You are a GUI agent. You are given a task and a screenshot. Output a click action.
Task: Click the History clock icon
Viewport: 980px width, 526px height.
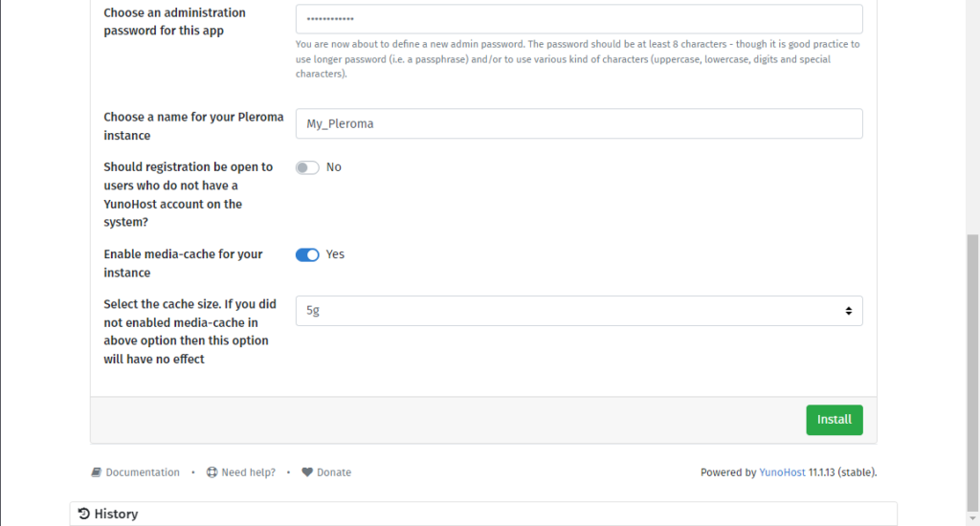pyautogui.click(x=84, y=514)
